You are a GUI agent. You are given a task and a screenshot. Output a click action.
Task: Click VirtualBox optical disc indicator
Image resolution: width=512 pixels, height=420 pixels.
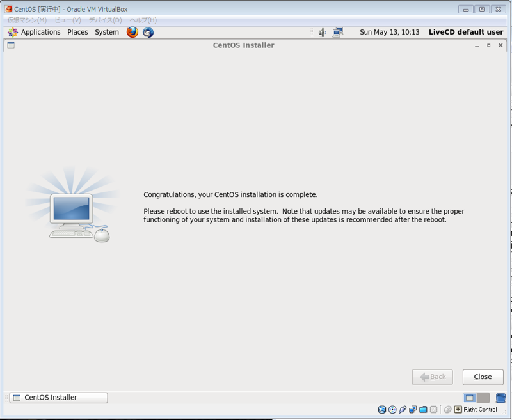[392, 409]
